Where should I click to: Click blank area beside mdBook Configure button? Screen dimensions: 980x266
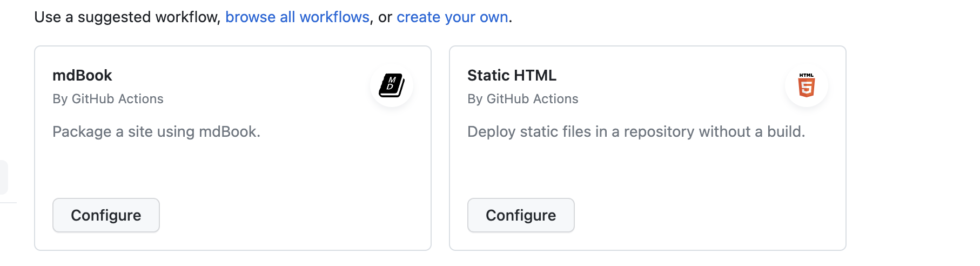point(292,215)
